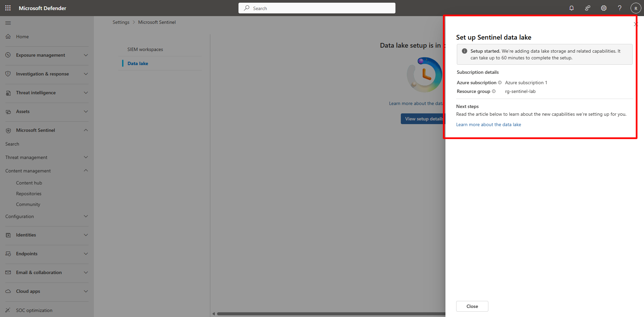Expand Exposure management chevron
Image resolution: width=644 pixels, height=317 pixels.
click(86, 55)
